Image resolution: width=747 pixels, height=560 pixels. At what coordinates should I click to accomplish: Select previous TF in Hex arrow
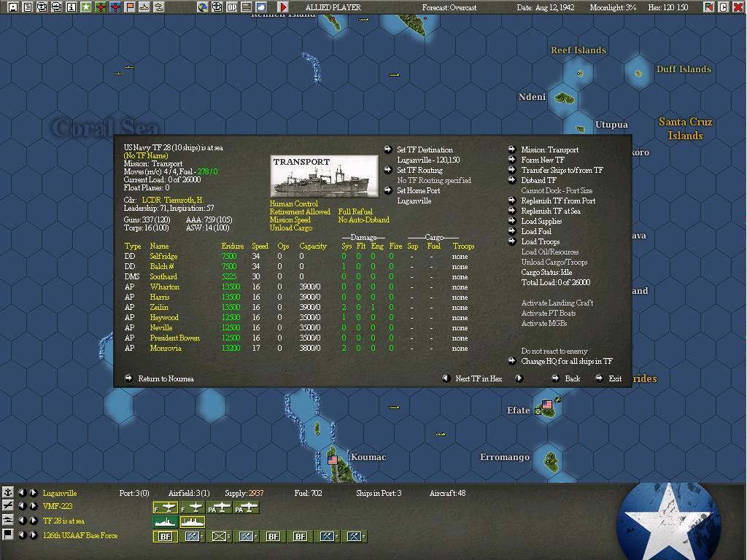446,378
